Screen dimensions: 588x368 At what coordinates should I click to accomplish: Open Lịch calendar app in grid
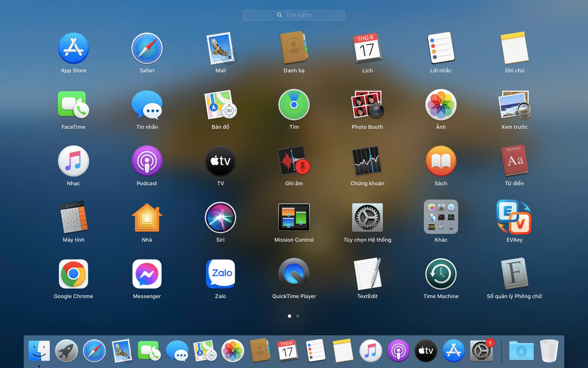(367, 48)
